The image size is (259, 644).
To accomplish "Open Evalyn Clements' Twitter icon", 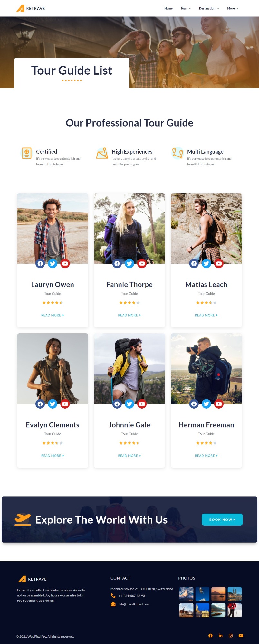I will [x=53, y=404].
